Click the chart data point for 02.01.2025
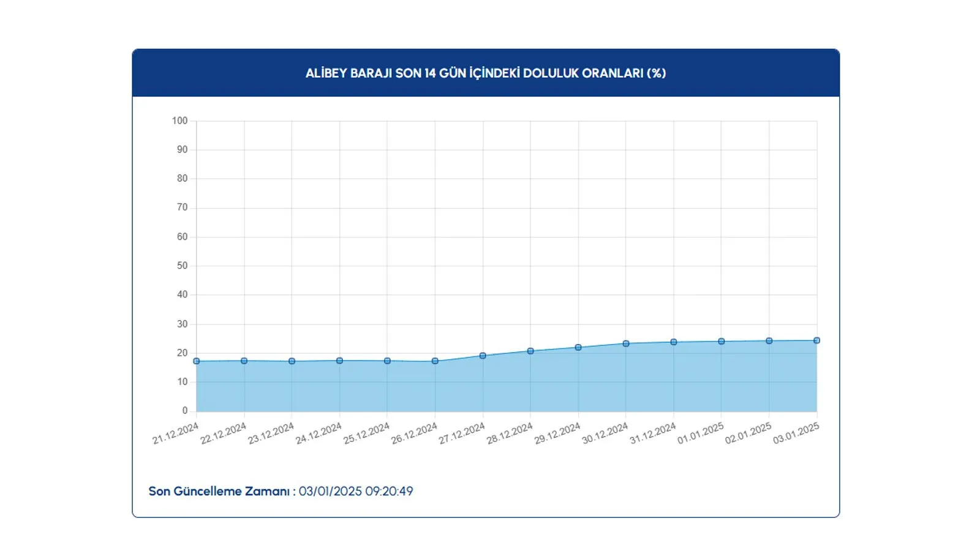Image resolution: width=980 pixels, height=551 pixels. [769, 341]
